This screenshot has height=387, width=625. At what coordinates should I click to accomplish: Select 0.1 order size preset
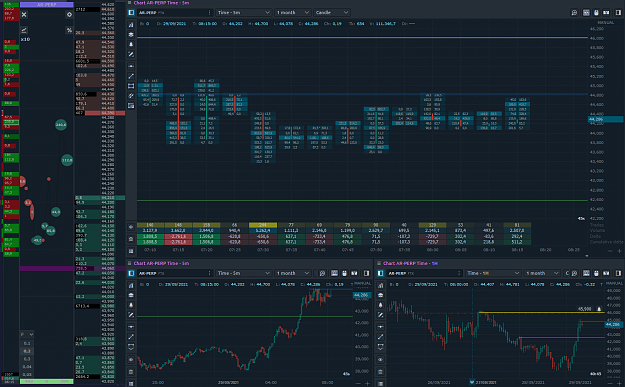[27, 343]
